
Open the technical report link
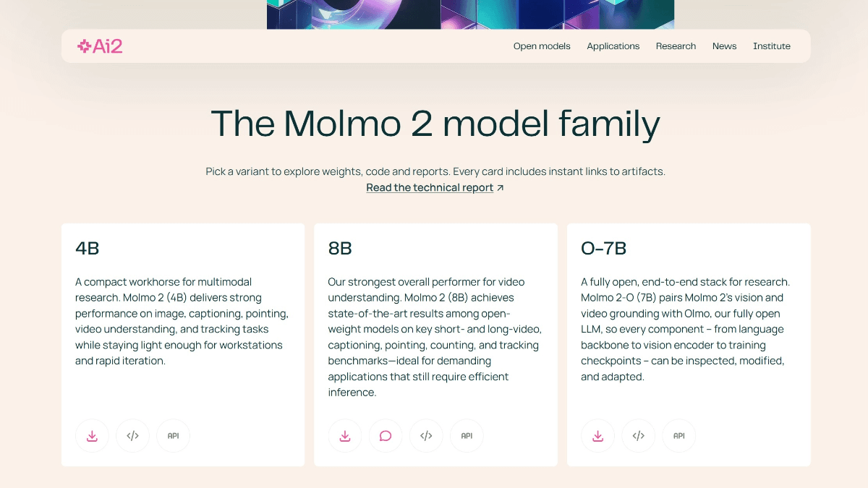[x=430, y=187]
